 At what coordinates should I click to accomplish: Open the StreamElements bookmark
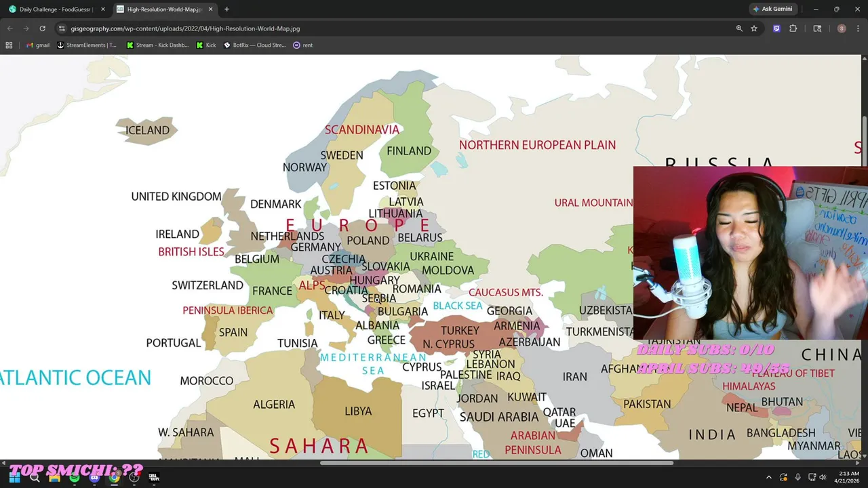(x=87, y=45)
